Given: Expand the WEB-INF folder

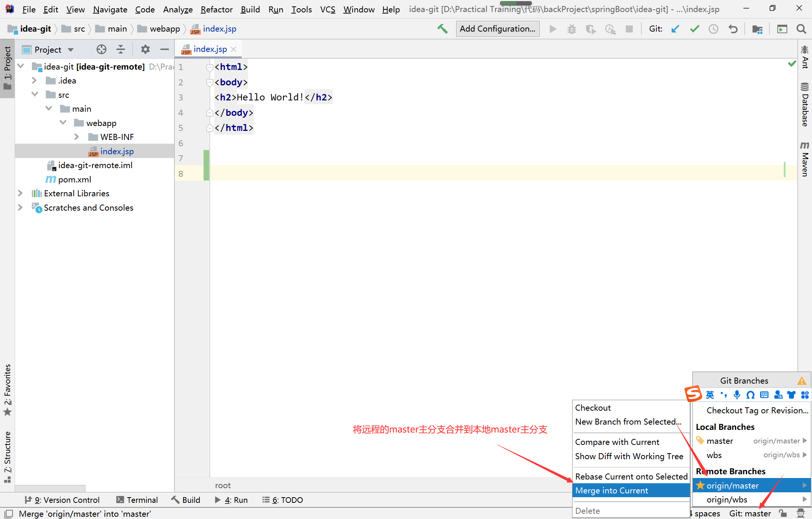Looking at the screenshot, I should pyautogui.click(x=77, y=137).
